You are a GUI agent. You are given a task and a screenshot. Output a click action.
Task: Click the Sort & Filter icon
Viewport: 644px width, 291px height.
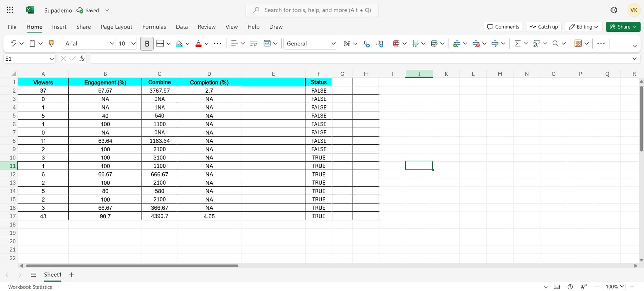536,43
